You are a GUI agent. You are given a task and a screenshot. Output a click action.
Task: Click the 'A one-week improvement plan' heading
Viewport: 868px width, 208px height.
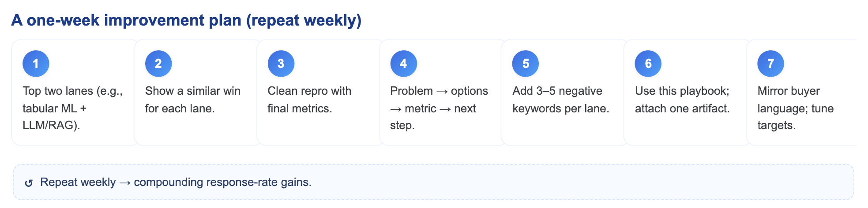coord(186,20)
